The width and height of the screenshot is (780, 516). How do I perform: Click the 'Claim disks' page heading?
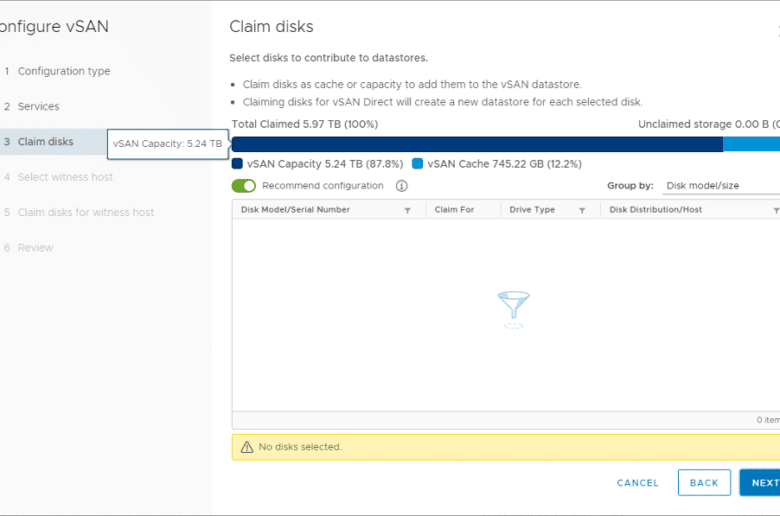(x=271, y=26)
